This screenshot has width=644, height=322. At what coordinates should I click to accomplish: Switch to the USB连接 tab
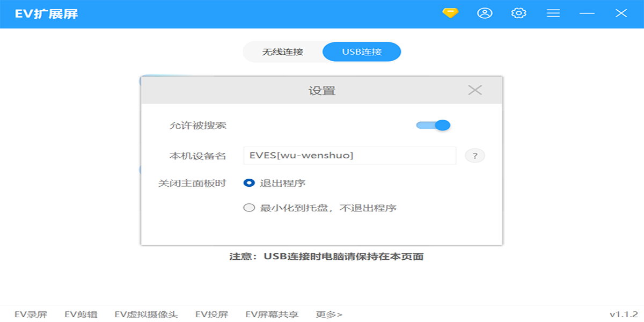pyautogui.click(x=361, y=52)
